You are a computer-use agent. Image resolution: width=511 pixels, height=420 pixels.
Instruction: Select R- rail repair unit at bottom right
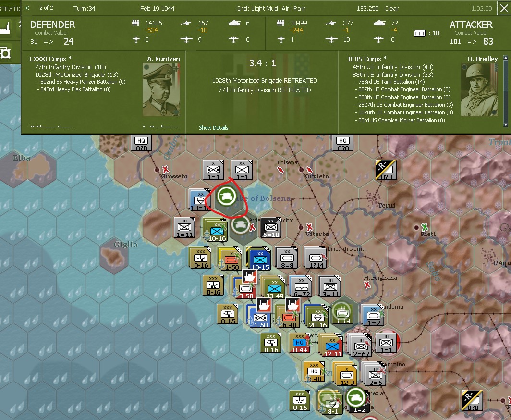coord(472,401)
